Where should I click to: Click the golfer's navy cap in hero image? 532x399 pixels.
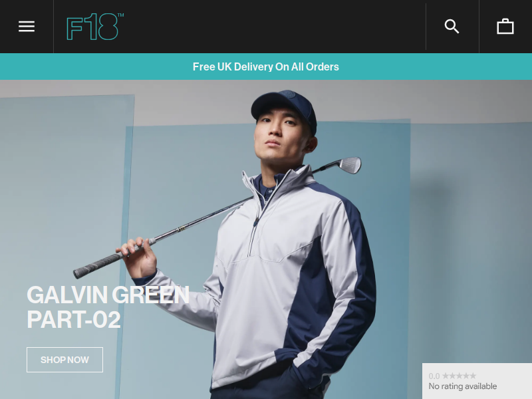tap(285, 108)
